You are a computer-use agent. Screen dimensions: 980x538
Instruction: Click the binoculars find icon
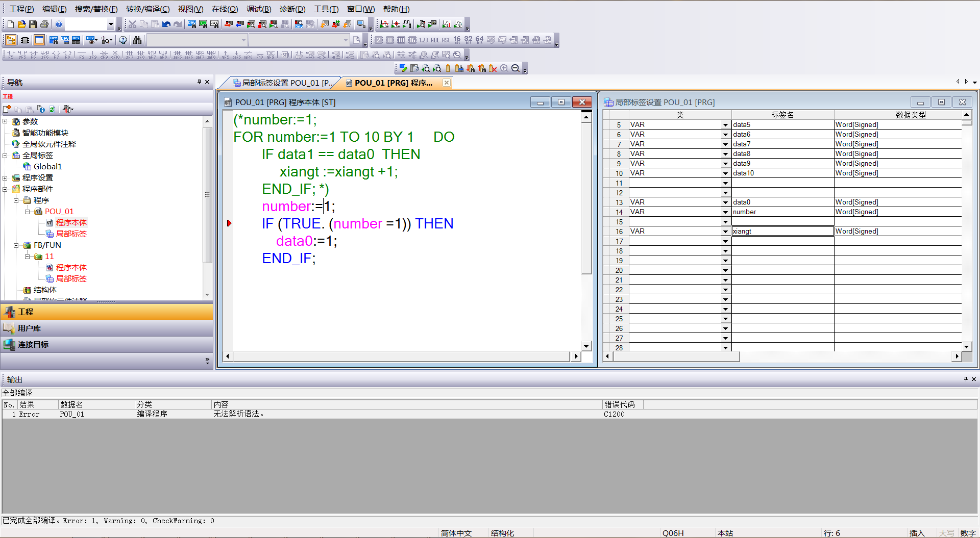tap(137, 40)
